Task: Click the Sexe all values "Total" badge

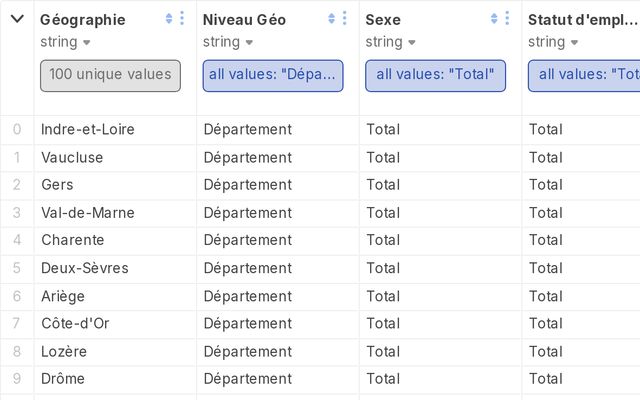Action: (435, 75)
